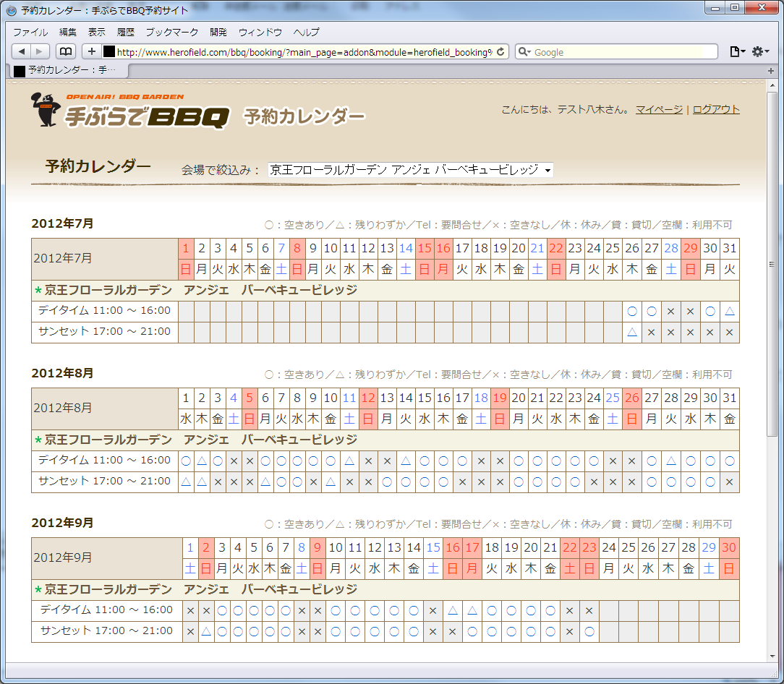Viewport: 784px width, 684px height.
Task: Select the 予約カレンダー browser tab
Action: pyautogui.click(x=67, y=70)
